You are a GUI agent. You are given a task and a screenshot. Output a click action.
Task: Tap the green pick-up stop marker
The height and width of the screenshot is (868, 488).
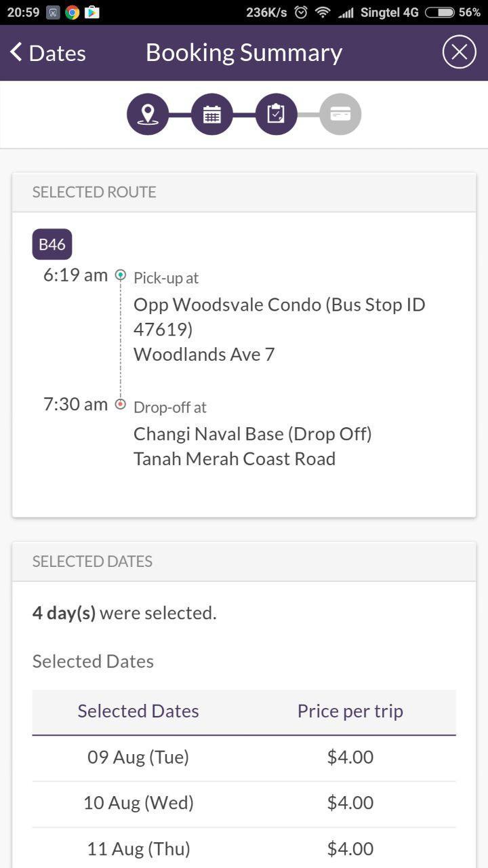pyautogui.click(x=121, y=275)
